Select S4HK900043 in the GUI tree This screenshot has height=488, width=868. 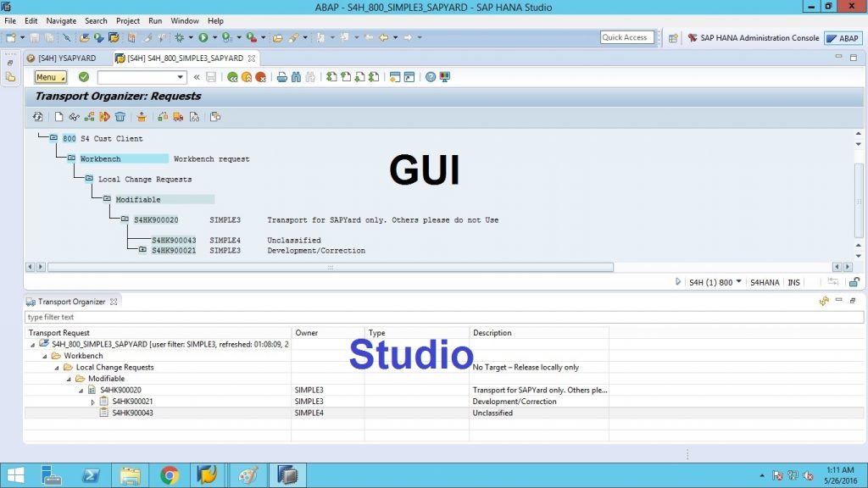coord(174,240)
